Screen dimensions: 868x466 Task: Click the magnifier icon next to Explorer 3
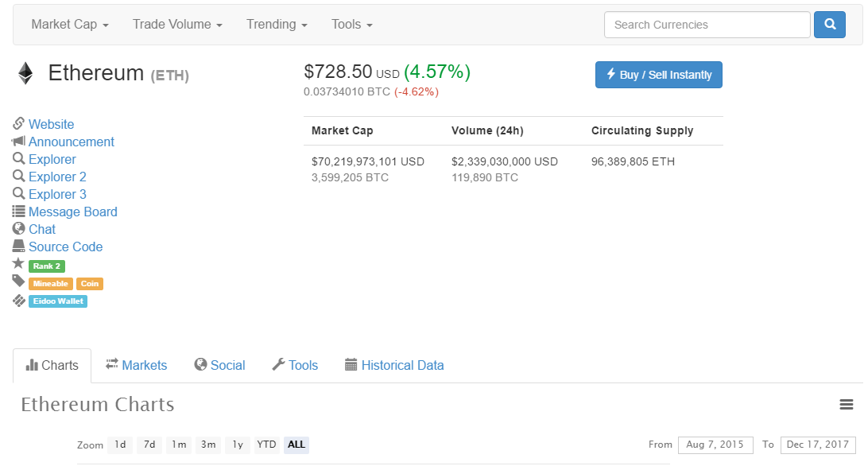[x=19, y=193]
